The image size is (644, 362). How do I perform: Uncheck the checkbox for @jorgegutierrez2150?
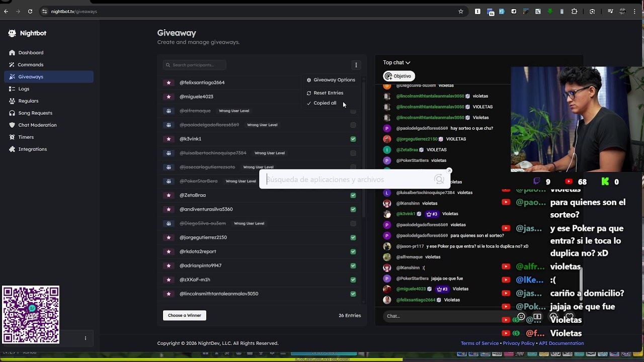(x=353, y=237)
